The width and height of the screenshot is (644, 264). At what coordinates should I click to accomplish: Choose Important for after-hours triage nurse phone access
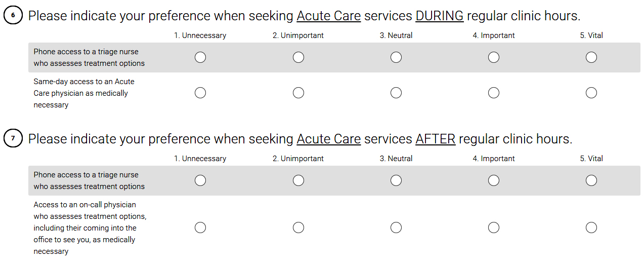494,180
